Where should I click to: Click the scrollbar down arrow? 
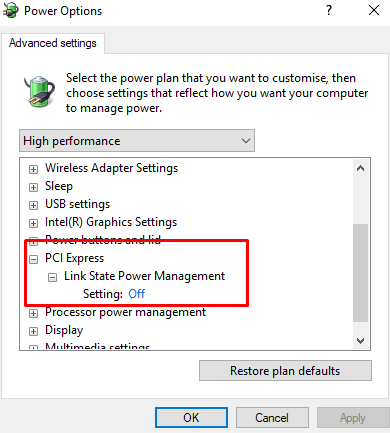click(x=360, y=340)
